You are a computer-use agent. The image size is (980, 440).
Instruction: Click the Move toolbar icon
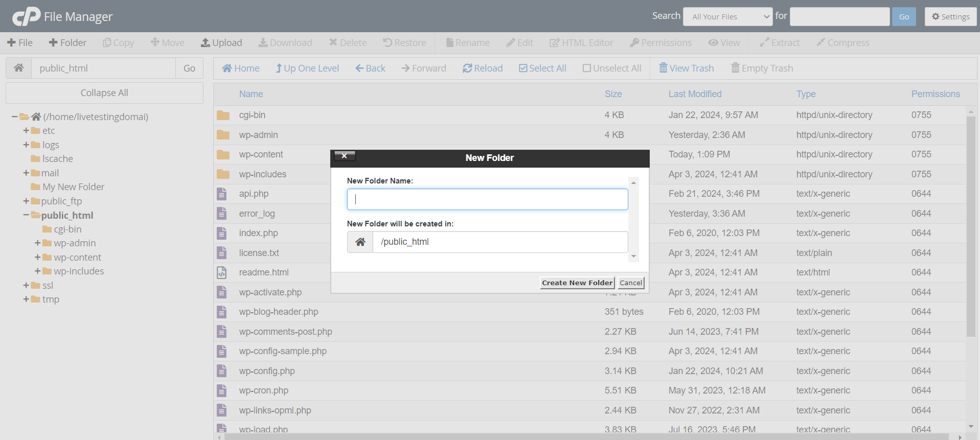pyautogui.click(x=155, y=42)
